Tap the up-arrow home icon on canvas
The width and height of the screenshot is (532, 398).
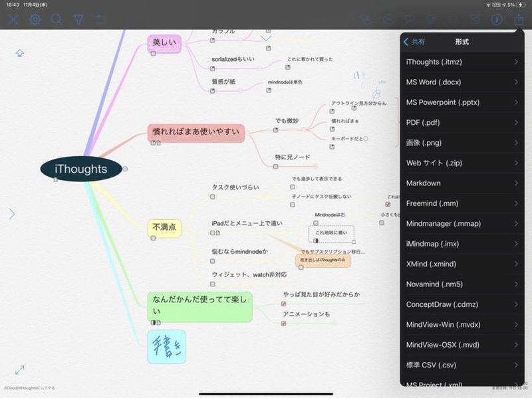pyautogui.click(x=20, y=53)
